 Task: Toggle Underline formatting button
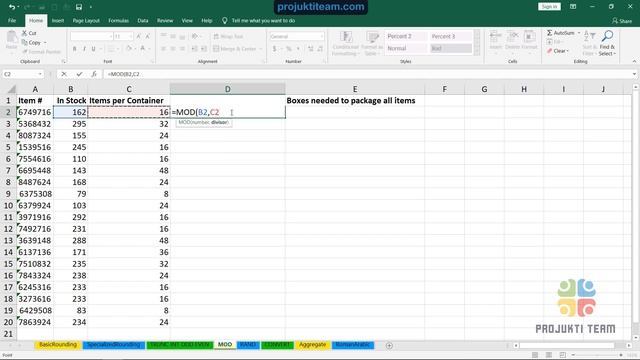pos(93,49)
